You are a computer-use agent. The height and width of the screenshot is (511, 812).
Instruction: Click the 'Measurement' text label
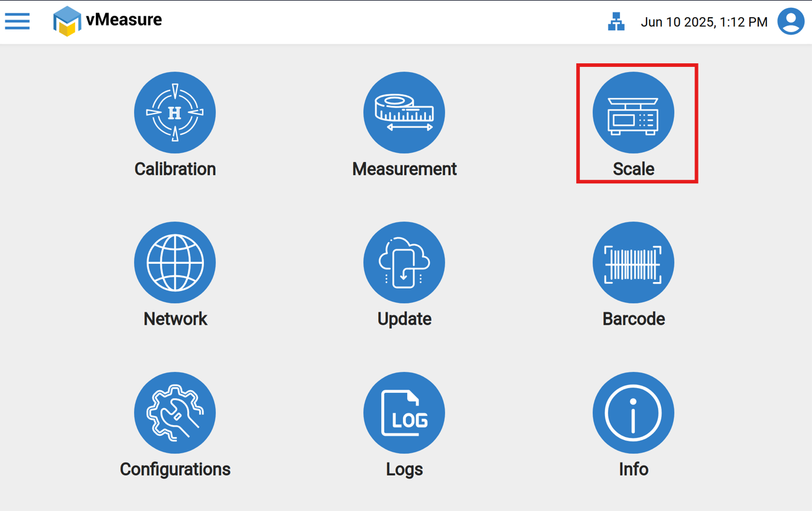point(404,169)
